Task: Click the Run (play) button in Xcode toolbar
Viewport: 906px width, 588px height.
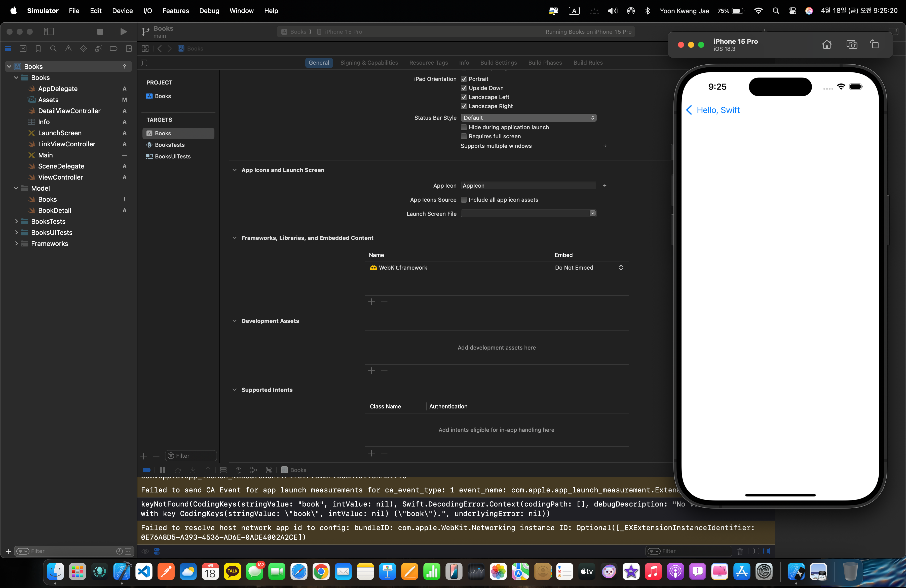Action: click(x=123, y=32)
